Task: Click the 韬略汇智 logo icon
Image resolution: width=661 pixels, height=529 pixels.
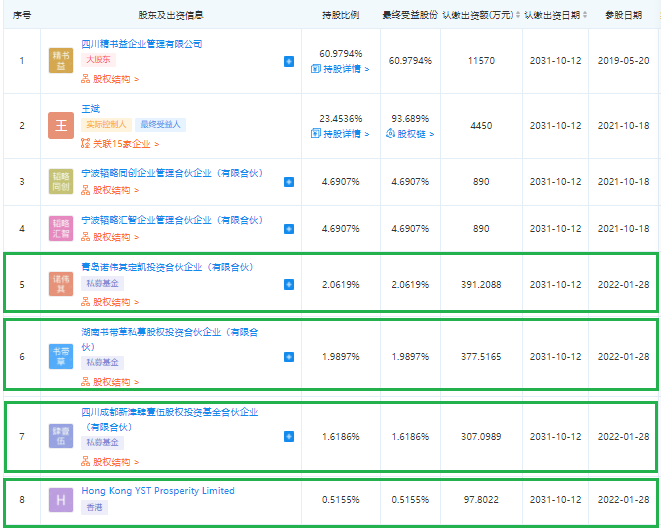Action: (61, 228)
